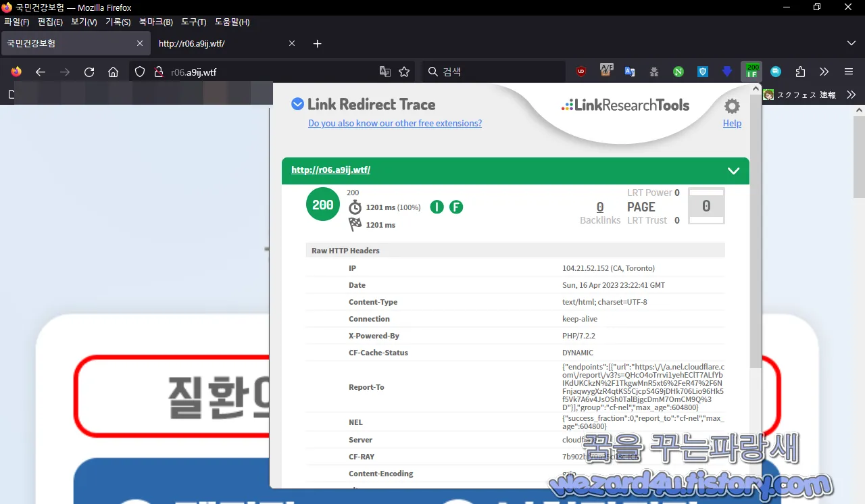Open the 파일(F) menu
The width and height of the screenshot is (865, 504).
click(17, 22)
